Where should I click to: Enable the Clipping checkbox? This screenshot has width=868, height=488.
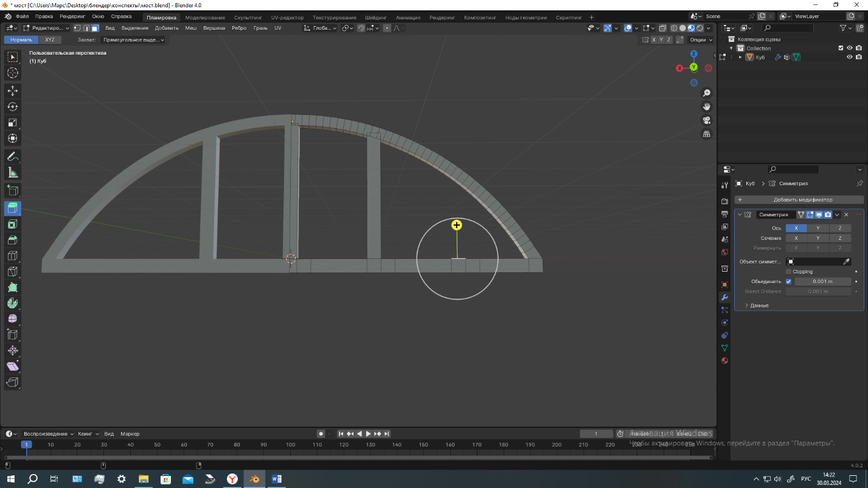coord(789,272)
